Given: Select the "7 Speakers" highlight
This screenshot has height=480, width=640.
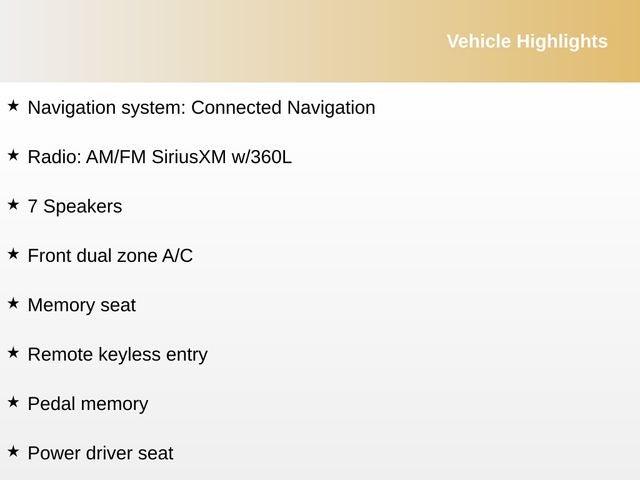Looking at the screenshot, I should click(x=75, y=207).
